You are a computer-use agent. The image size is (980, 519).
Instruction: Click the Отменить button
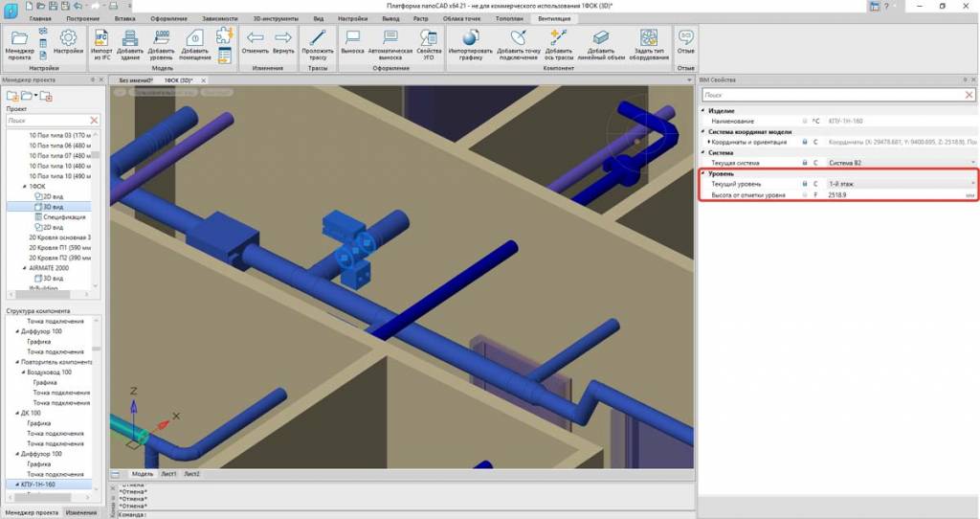coord(256,43)
